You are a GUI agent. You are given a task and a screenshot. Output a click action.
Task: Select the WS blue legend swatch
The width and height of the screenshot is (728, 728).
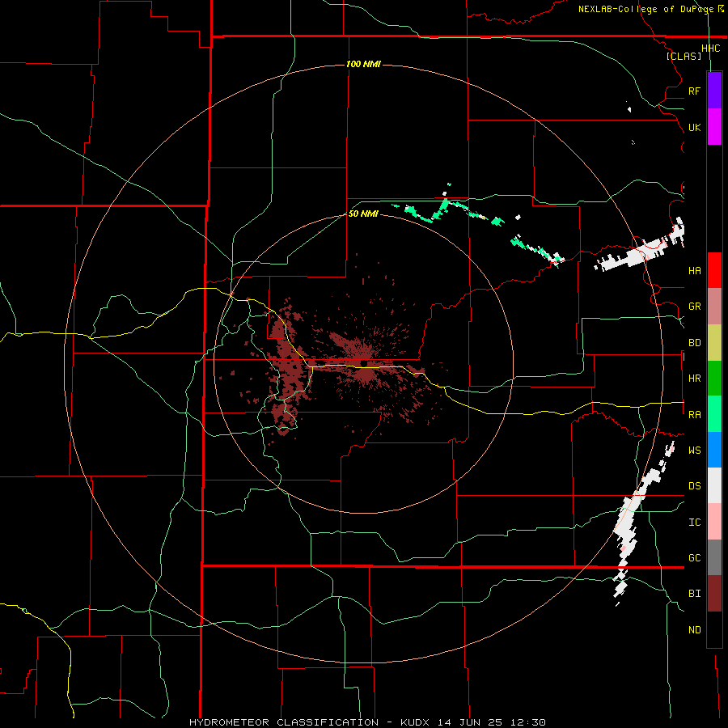[714, 450]
